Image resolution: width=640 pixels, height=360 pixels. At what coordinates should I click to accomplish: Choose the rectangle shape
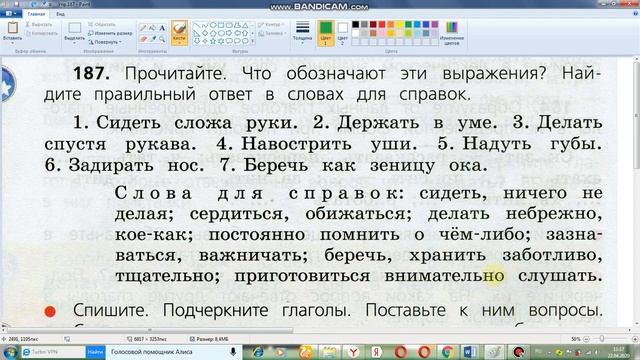221,25
